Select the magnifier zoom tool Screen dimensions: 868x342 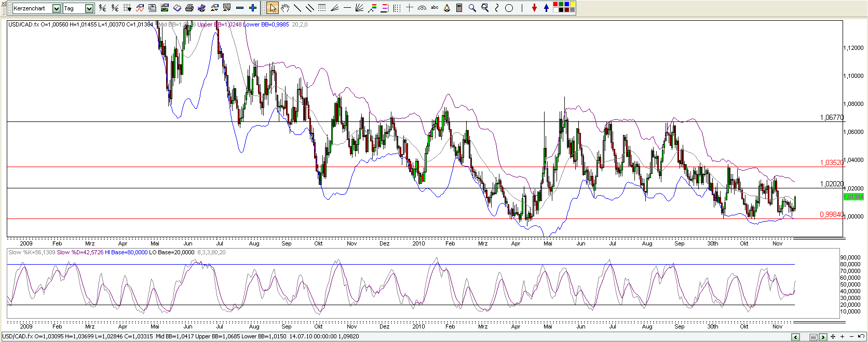(x=472, y=8)
